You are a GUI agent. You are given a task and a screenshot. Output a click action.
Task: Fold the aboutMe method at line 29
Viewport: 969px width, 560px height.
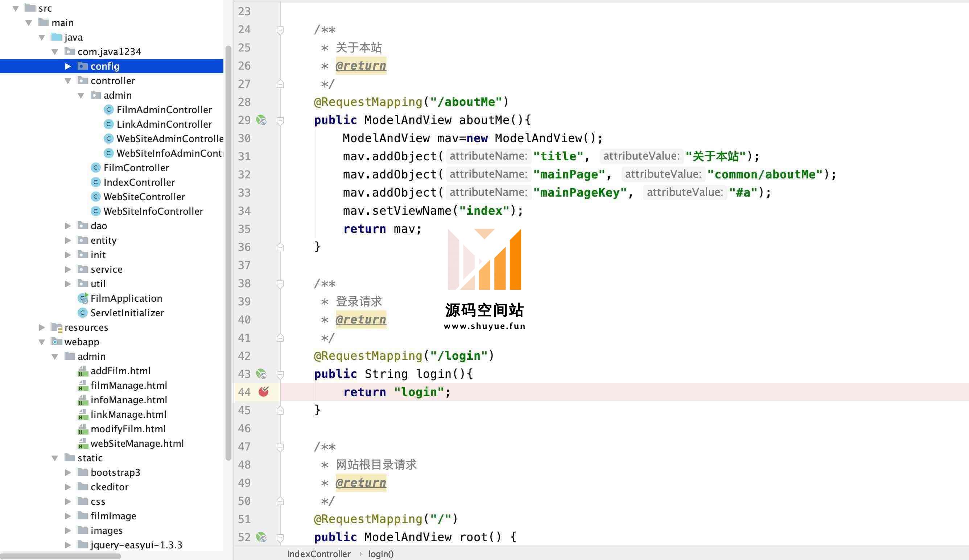point(280,120)
